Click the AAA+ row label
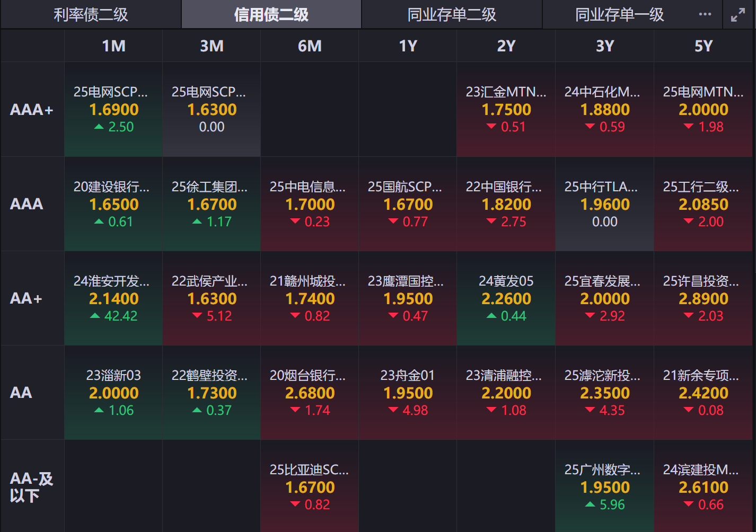Screen dimensions: 756x532 (32, 110)
